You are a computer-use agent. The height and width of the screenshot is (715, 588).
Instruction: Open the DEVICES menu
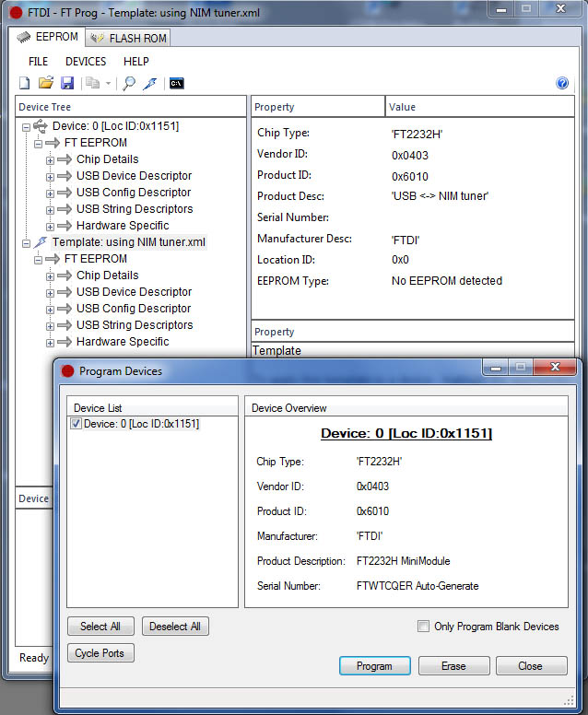[86, 62]
